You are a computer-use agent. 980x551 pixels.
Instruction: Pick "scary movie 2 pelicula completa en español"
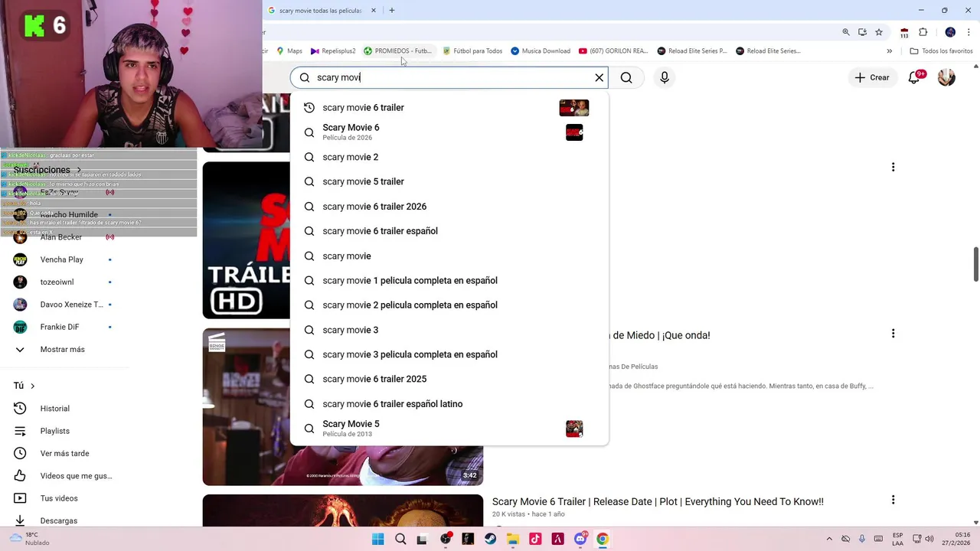[x=449, y=305]
